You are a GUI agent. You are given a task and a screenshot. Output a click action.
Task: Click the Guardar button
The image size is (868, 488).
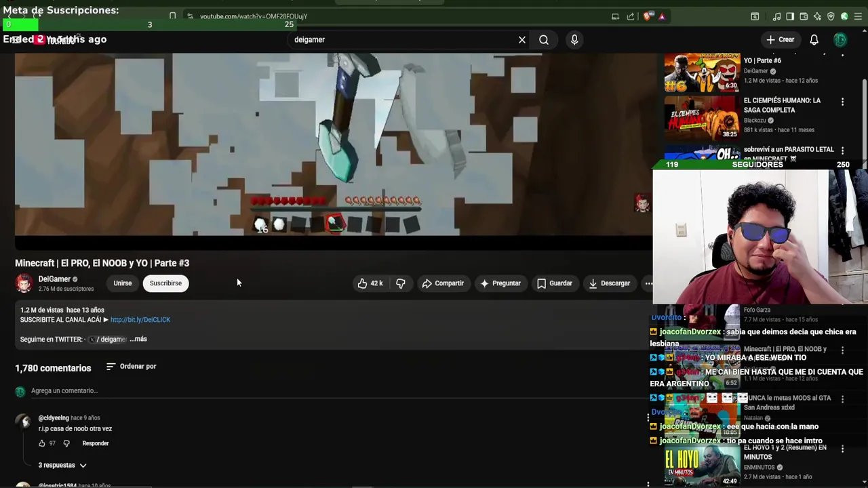[555, 283]
